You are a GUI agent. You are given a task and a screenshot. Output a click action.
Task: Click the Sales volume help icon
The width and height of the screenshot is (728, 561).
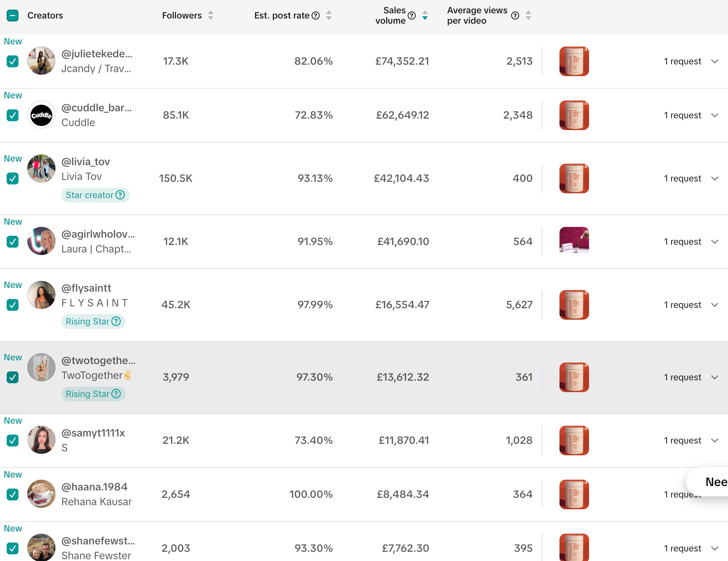click(412, 16)
